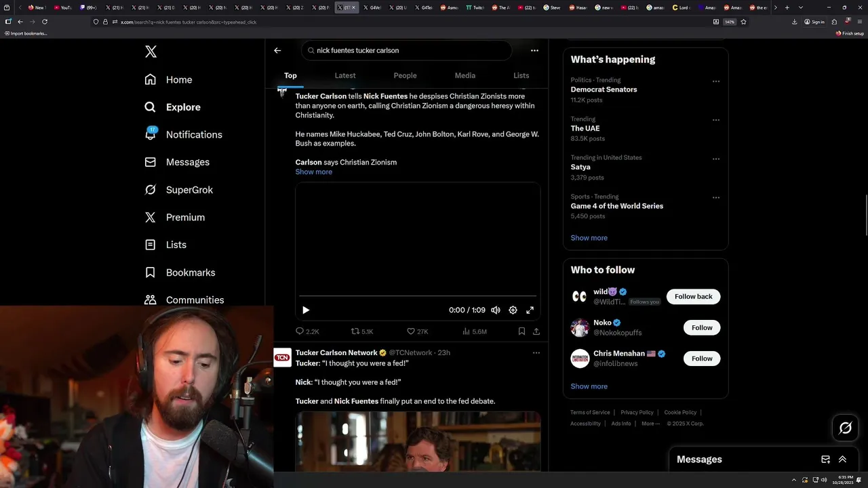Image resolution: width=868 pixels, height=488 pixels.
Task: Bookmark this page with the star icon
Action: point(743,22)
